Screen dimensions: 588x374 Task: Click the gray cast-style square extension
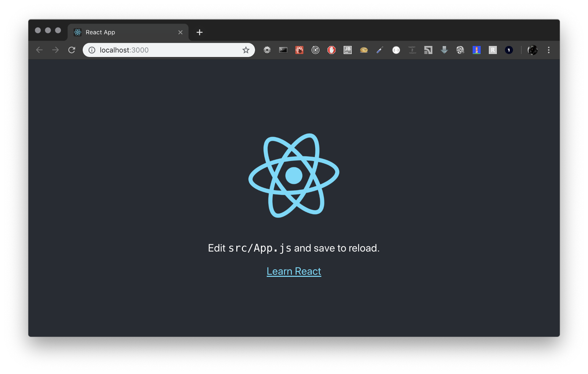click(x=428, y=50)
